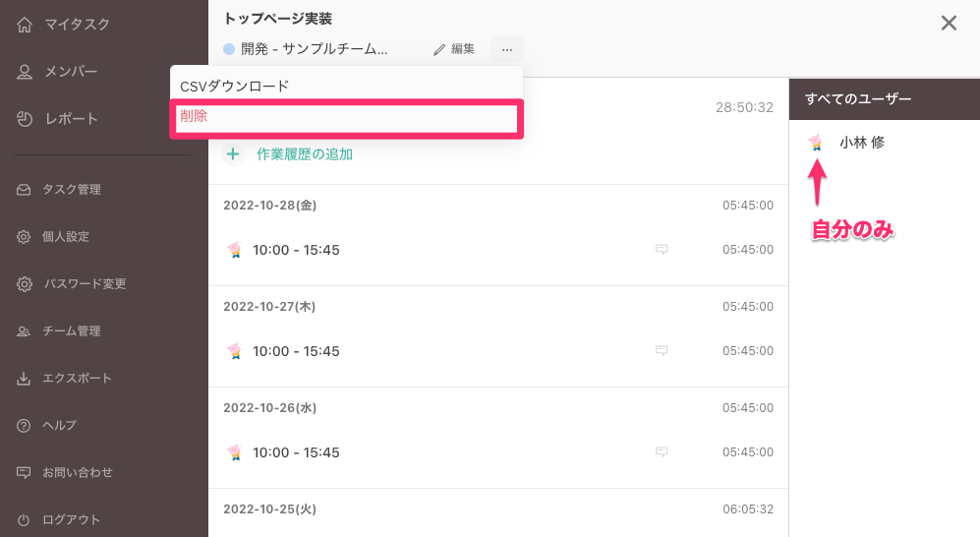Click the comment icon on the 2022-10-28 entry

pyautogui.click(x=662, y=250)
